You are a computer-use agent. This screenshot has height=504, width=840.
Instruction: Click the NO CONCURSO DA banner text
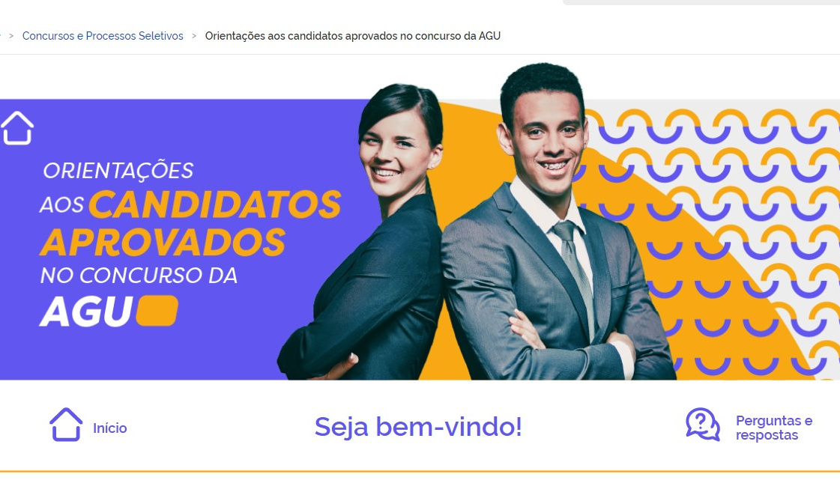tap(139, 276)
